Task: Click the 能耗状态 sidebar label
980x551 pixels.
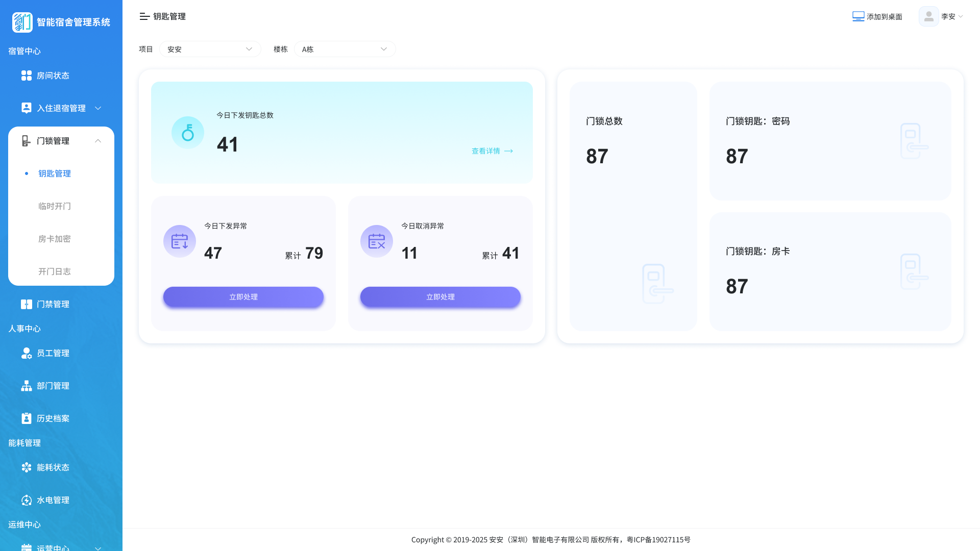Action: (53, 467)
